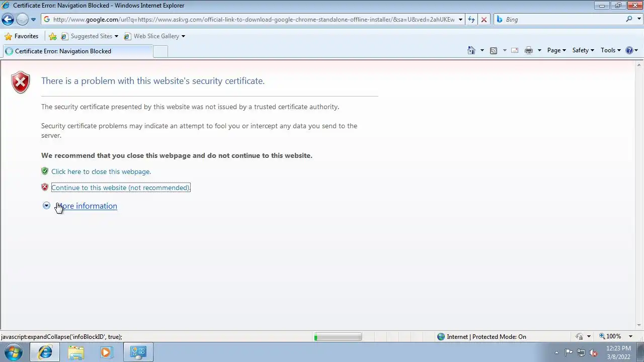The width and height of the screenshot is (644, 362).
Task: Click the vertical scrollbar up arrow
Action: [x=639, y=65]
